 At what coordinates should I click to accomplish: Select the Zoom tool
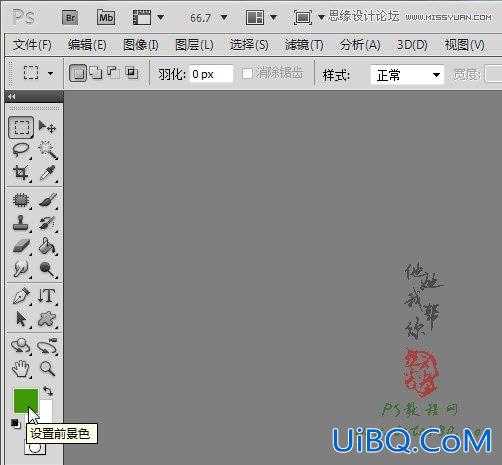pyautogui.click(x=47, y=369)
